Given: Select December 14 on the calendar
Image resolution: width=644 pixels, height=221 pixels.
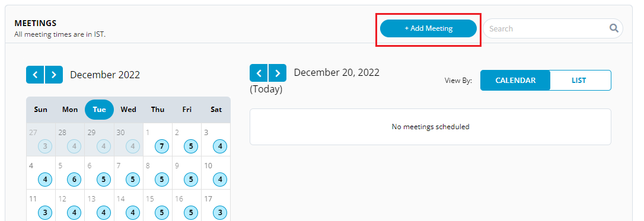Looking at the screenshot, I should 129,206.
